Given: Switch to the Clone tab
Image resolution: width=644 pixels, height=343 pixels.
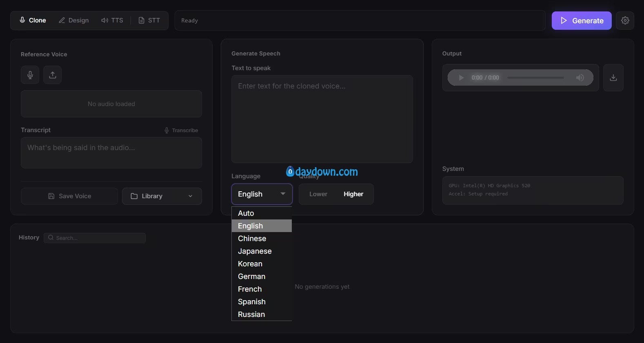Looking at the screenshot, I should (33, 20).
